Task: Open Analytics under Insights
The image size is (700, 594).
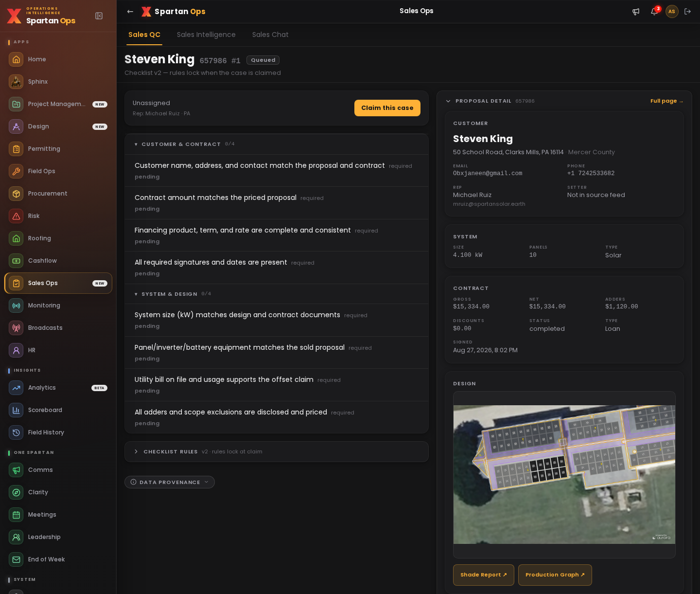Action: pyautogui.click(x=58, y=388)
